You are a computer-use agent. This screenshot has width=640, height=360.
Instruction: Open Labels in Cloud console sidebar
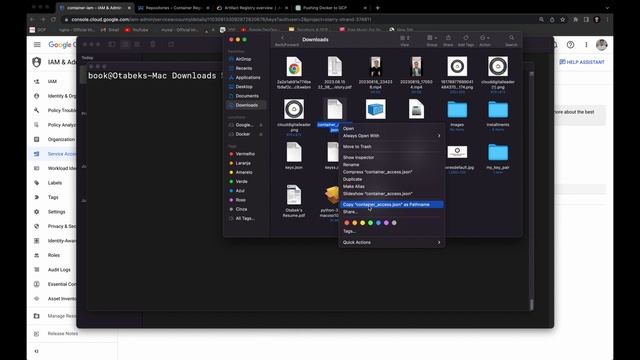tap(55, 183)
